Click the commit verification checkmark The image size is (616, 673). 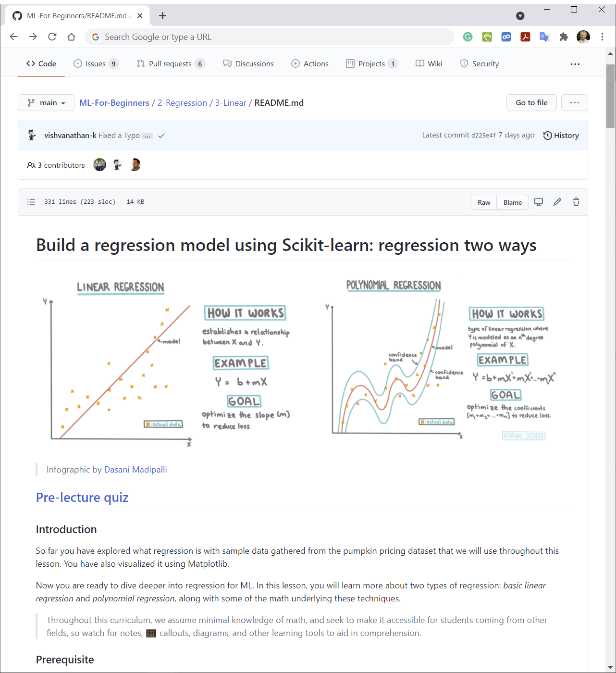point(161,135)
